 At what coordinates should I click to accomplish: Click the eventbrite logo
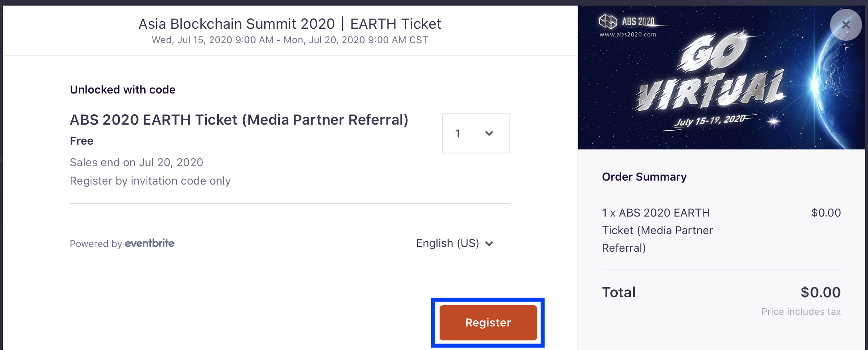click(149, 243)
